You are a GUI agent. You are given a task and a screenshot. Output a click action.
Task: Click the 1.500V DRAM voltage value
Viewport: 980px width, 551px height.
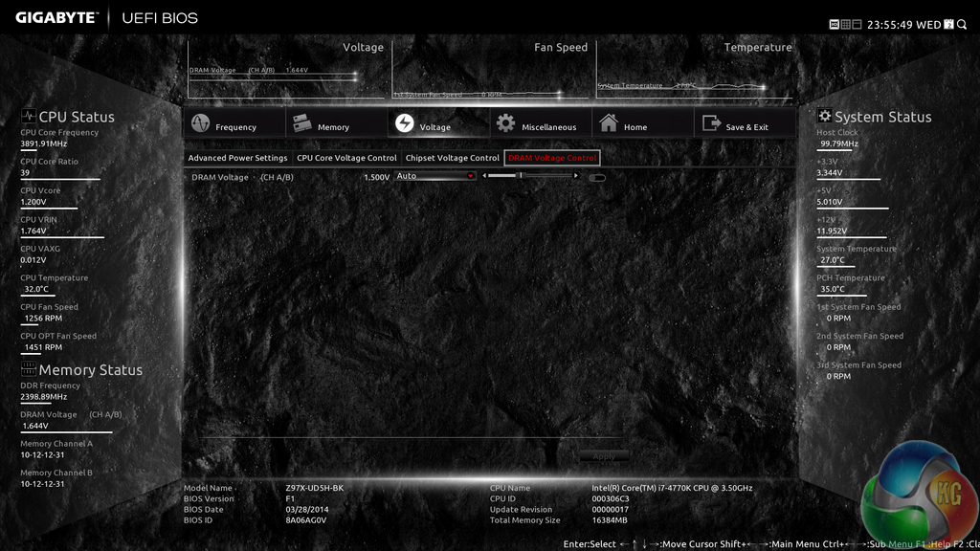pyautogui.click(x=376, y=177)
